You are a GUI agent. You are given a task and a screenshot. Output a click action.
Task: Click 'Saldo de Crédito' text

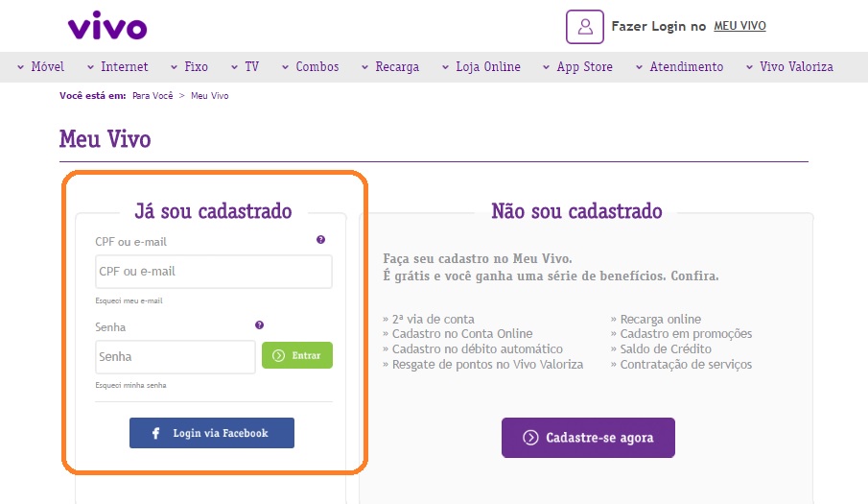tap(666, 348)
